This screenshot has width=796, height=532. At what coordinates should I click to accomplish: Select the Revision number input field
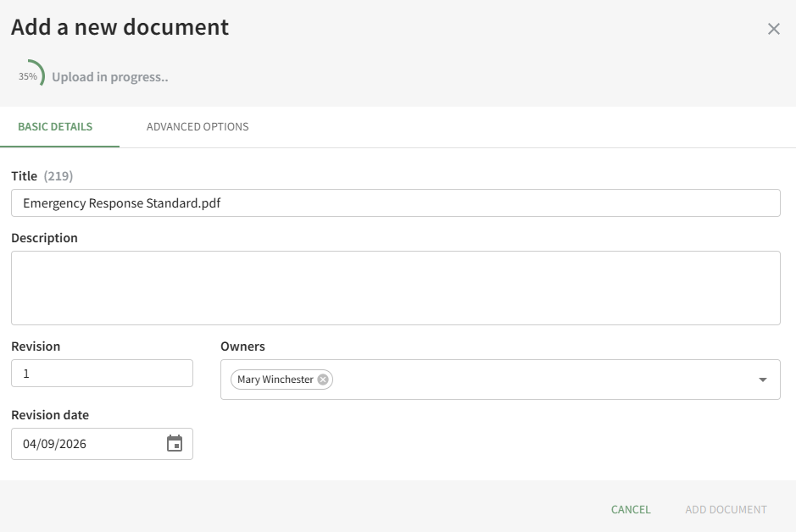pyautogui.click(x=102, y=374)
